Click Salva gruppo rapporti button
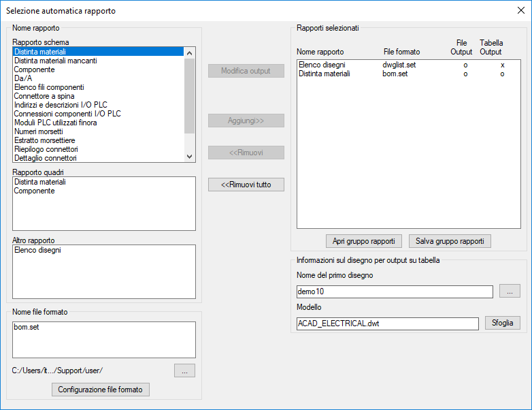 click(450, 241)
